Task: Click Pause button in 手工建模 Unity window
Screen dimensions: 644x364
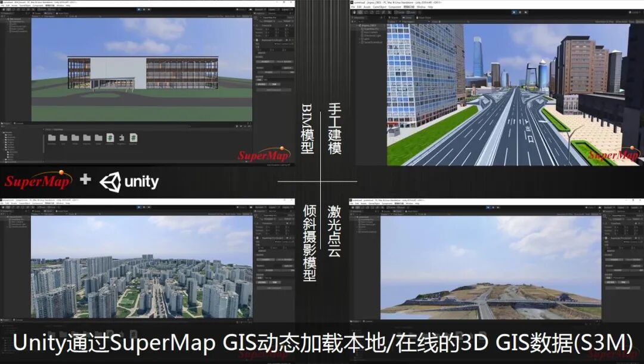Action: tap(520, 13)
